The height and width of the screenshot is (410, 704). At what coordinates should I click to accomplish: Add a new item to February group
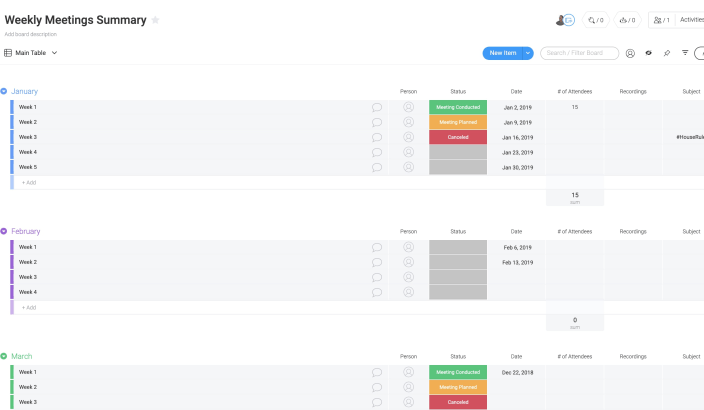(29, 308)
